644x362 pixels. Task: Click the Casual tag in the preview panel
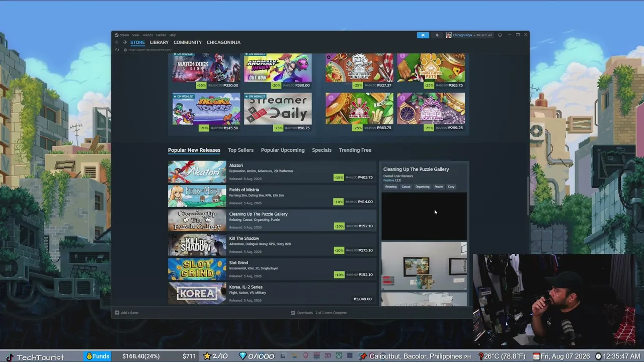click(406, 187)
